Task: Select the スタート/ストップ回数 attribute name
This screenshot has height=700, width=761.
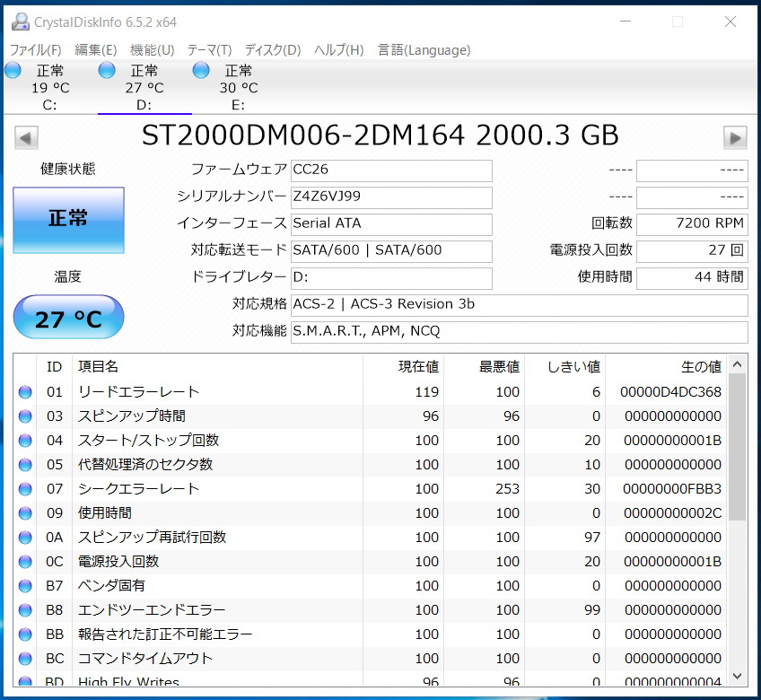Action: tap(148, 441)
